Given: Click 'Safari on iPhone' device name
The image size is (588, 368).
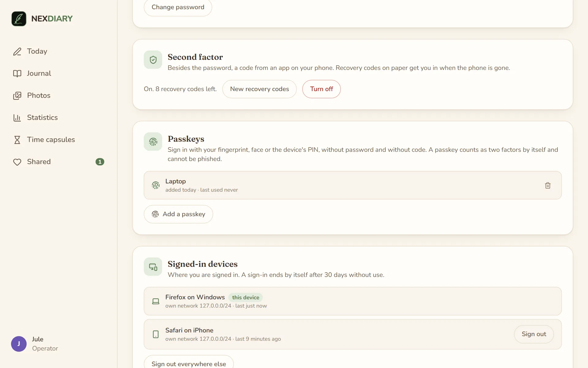Looking at the screenshot, I should pos(189,330).
